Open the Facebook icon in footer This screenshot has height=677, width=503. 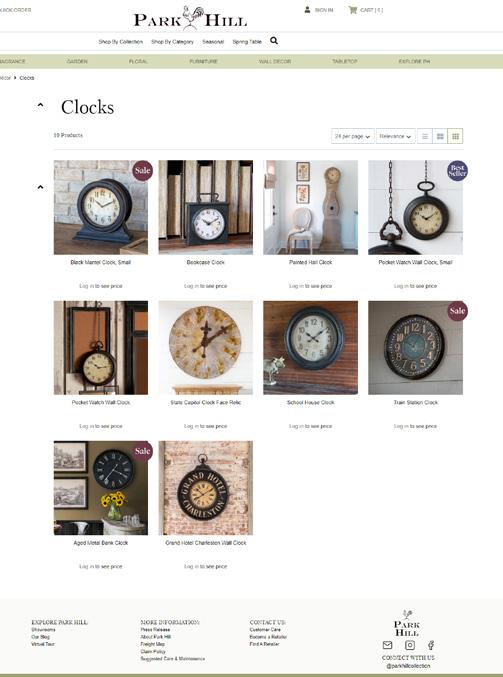tap(431, 645)
